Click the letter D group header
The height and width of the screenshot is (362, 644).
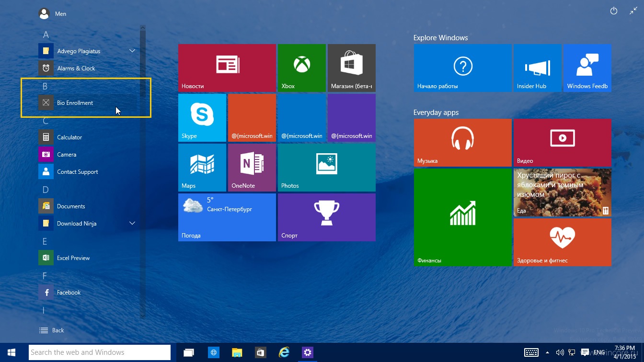pos(46,190)
